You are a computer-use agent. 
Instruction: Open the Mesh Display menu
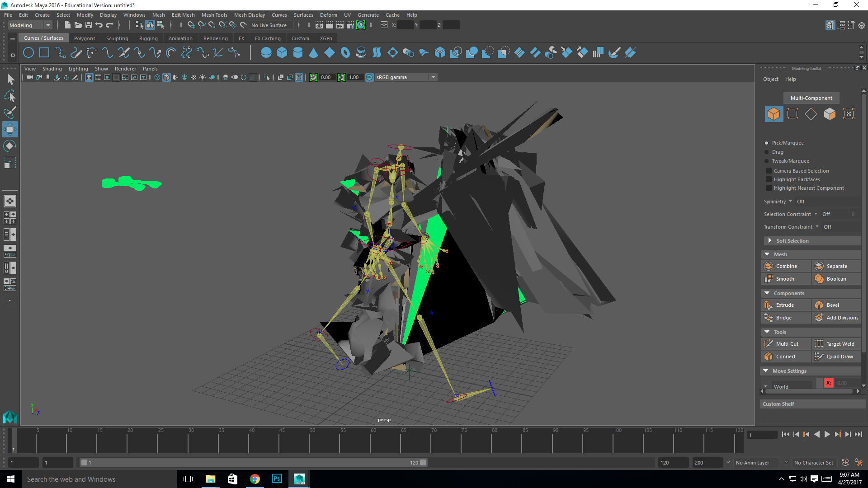(249, 15)
